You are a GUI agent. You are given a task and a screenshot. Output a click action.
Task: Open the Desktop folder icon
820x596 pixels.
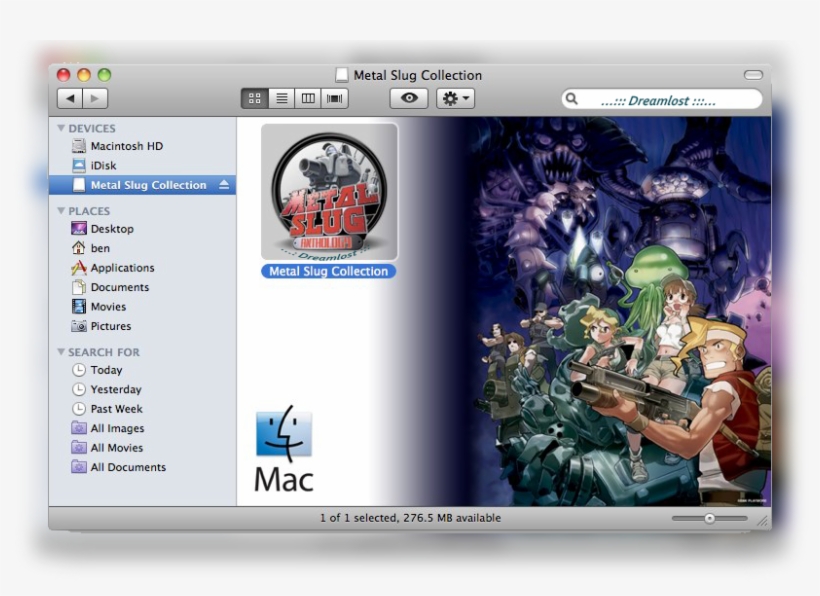(x=78, y=228)
